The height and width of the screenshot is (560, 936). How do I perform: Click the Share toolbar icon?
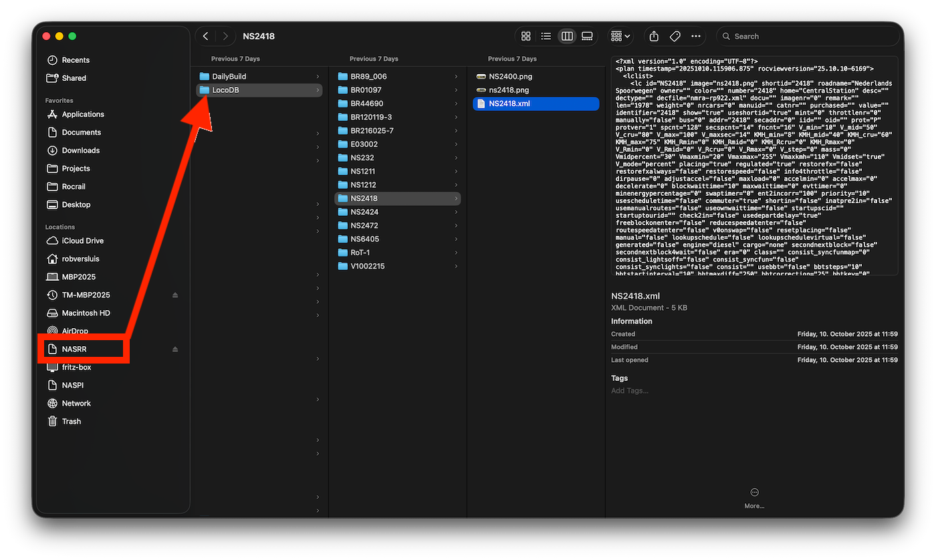click(x=654, y=36)
